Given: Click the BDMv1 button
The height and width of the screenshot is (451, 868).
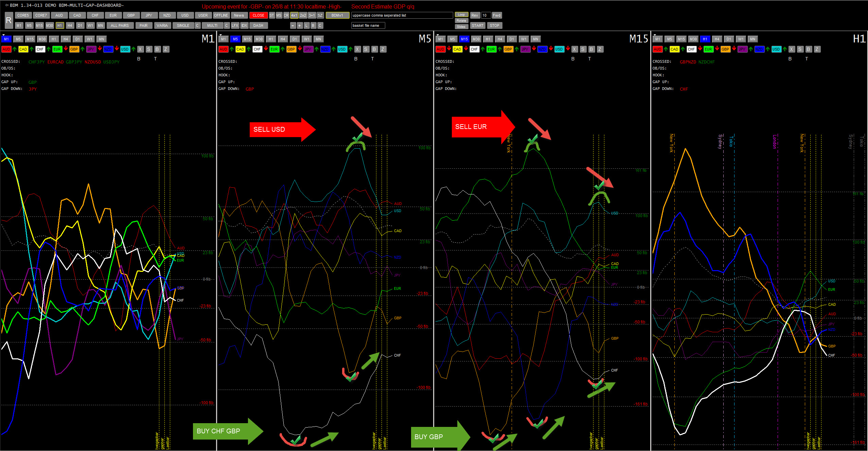Looking at the screenshot, I should [337, 15].
